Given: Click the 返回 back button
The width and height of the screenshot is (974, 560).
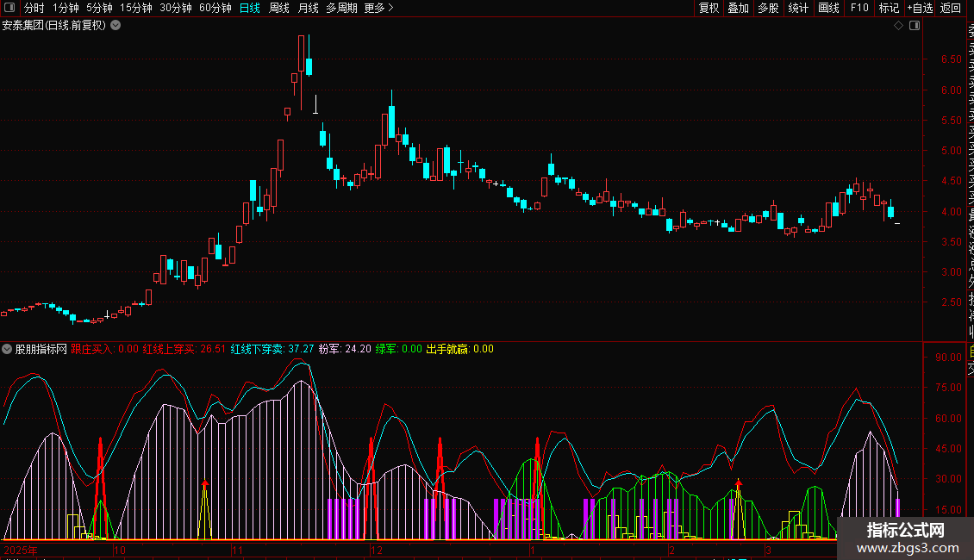Looking at the screenshot, I should pyautogui.click(x=951, y=8).
